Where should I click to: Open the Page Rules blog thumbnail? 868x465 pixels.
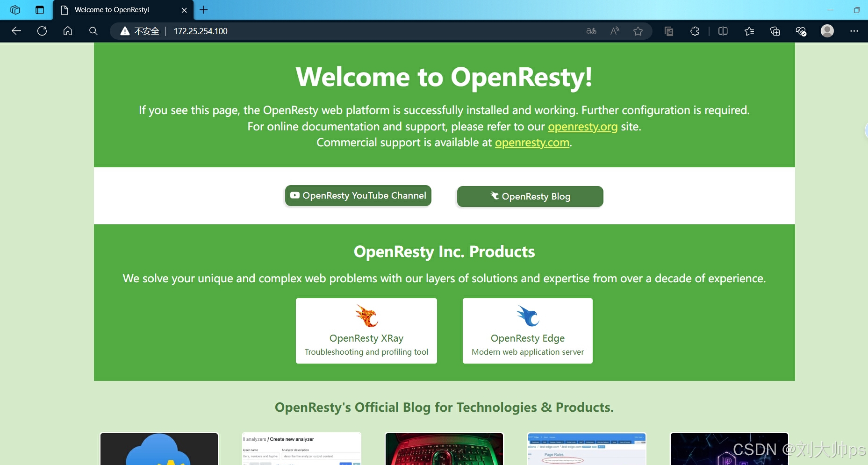[x=587, y=449]
